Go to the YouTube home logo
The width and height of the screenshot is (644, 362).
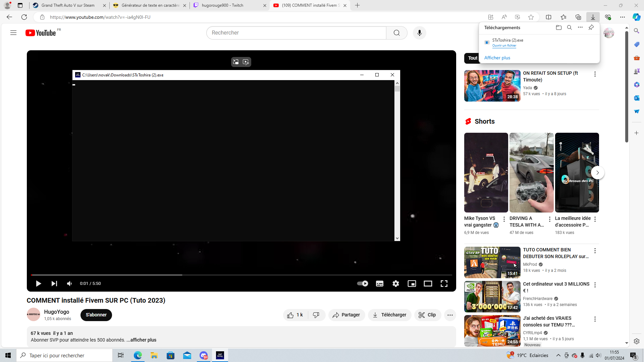(41, 33)
